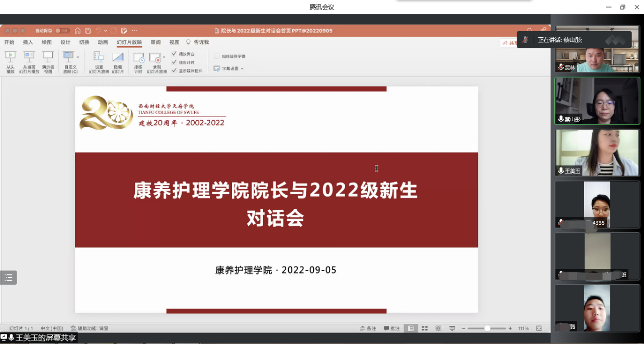Open the floating outline list button
This screenshot has height=344, width=644.
[9, 278]
